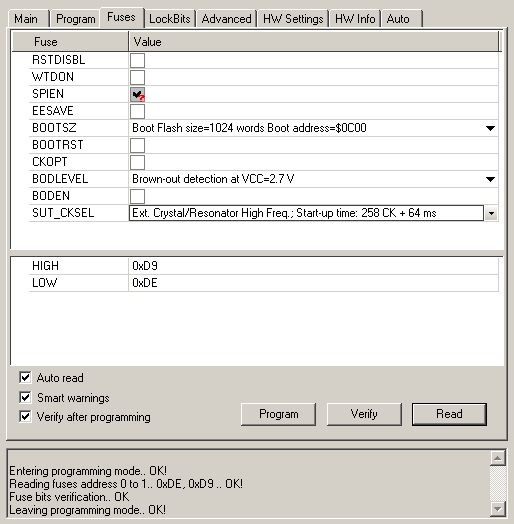Select the BODLEVEL fuse name
The image size is (514, 524).
[60, 179]
